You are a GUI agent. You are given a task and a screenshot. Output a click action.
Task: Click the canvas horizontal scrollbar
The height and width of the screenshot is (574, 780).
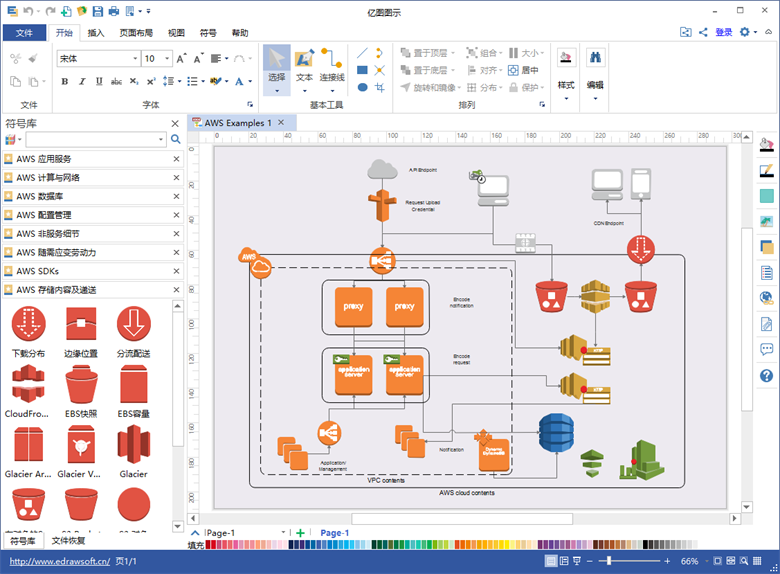pos(462,518)
